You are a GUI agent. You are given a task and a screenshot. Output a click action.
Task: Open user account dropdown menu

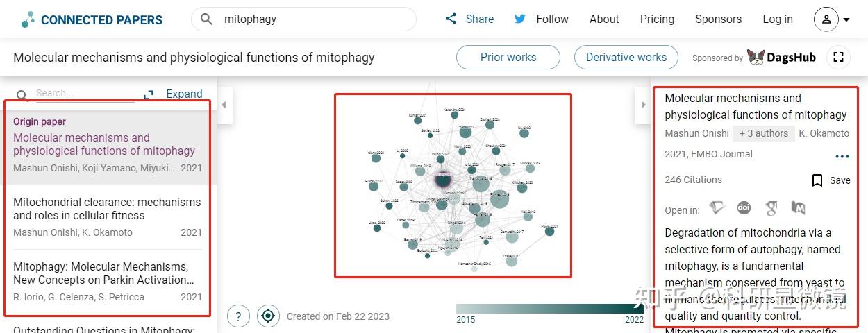tap(832, 19)
